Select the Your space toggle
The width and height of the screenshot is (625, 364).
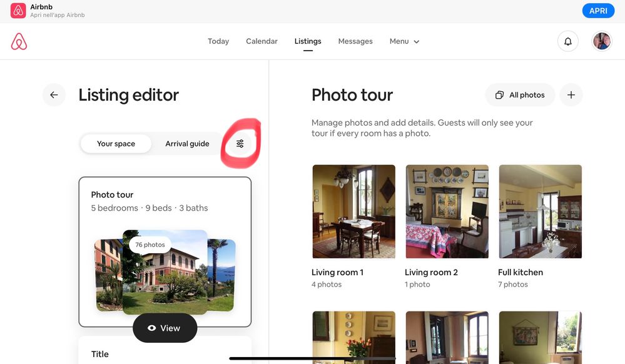116,143
